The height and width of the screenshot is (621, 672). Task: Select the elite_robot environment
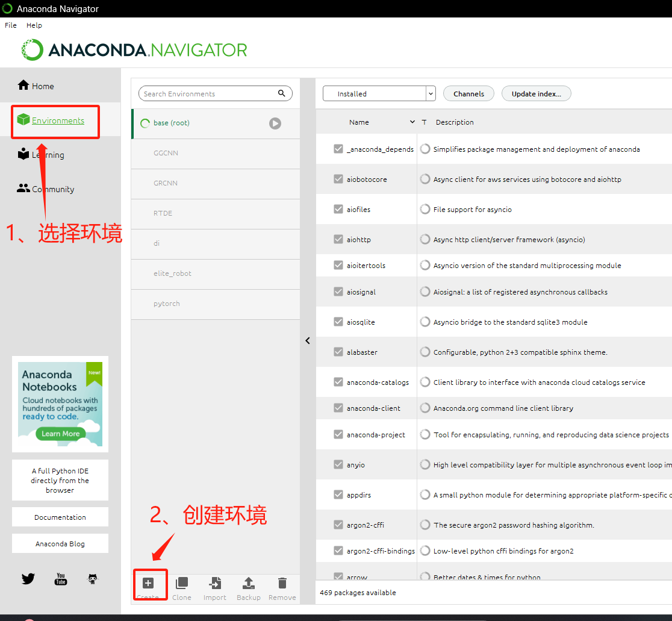(x=216, y=274)
